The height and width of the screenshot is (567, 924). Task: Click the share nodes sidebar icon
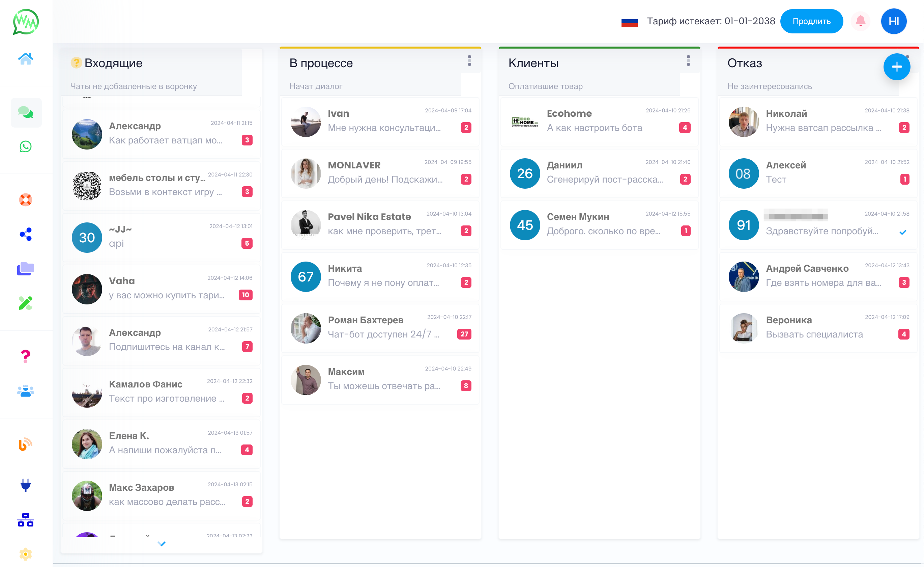[26, 234]
